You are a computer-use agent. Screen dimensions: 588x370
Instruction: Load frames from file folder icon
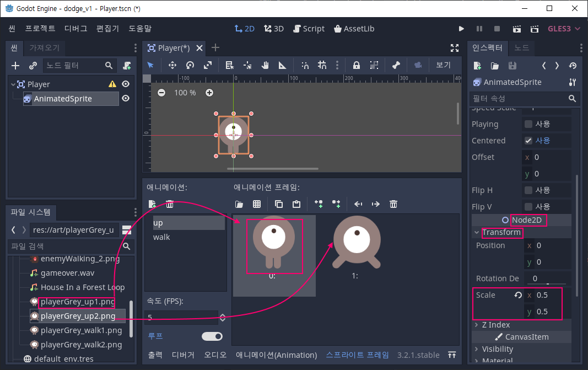pos(239,204)
